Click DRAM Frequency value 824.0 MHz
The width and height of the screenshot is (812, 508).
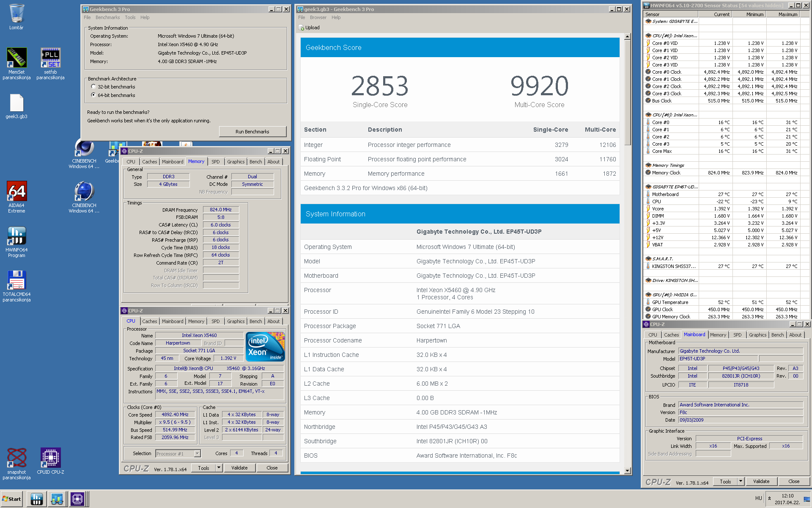[x=221, y=210]
